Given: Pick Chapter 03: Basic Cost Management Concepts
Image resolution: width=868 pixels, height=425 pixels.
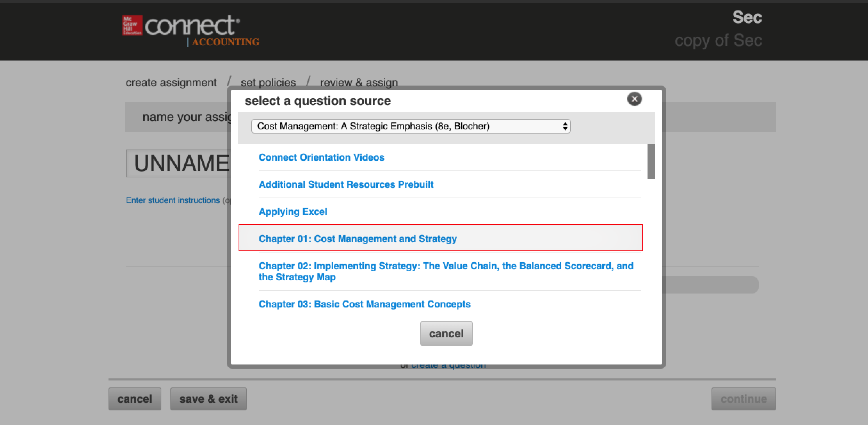Looking at the screenshot, I should click(x=364, y=304).
